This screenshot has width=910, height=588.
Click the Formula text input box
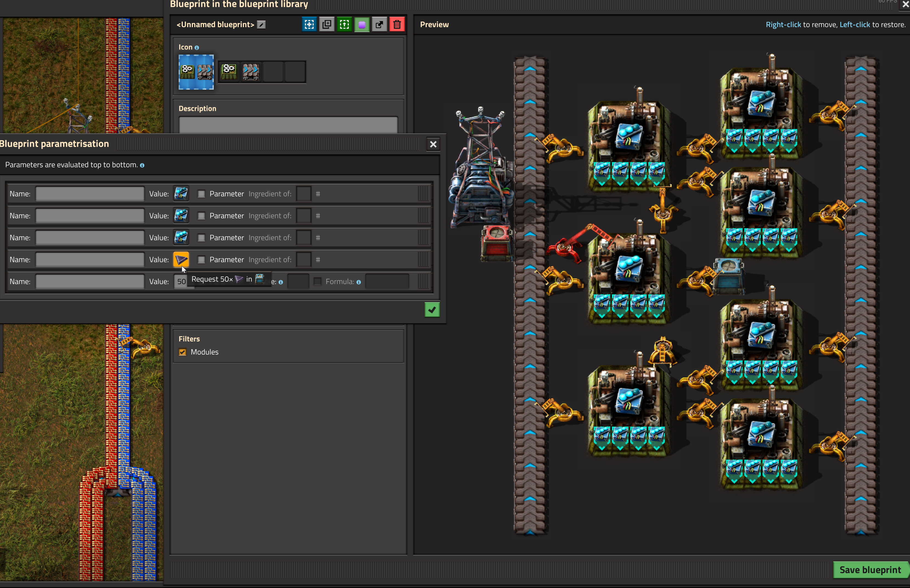click(387, 281)
